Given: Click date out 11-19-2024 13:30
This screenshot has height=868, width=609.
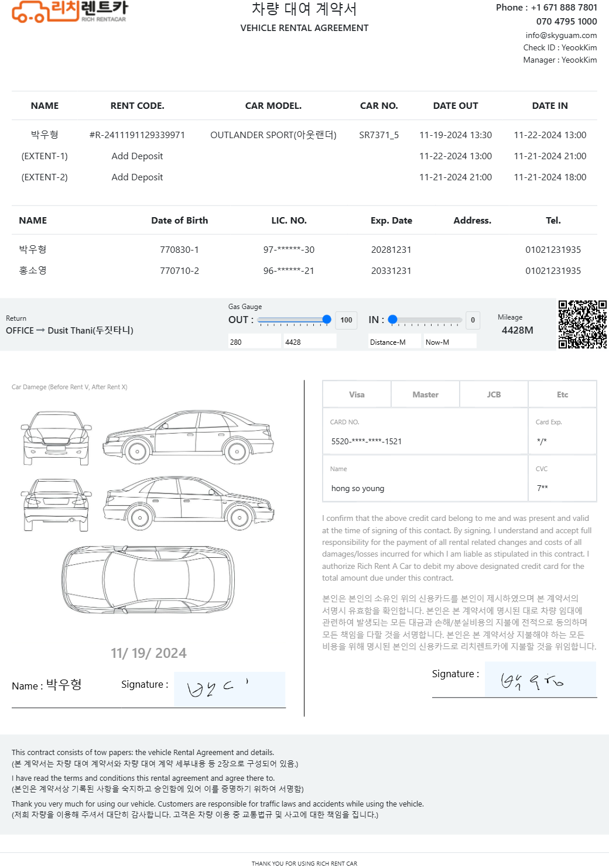Looking at the screenshot, I should 456,135.
